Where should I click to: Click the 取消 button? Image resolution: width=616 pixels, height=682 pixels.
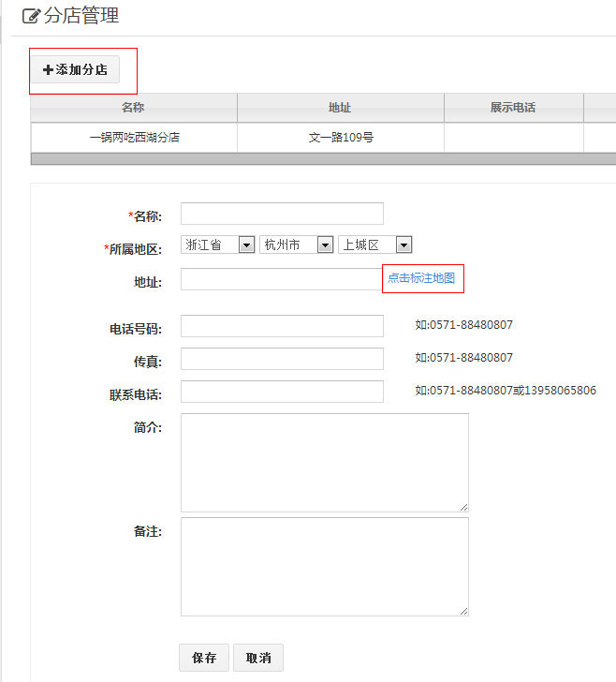coord(258,658)
